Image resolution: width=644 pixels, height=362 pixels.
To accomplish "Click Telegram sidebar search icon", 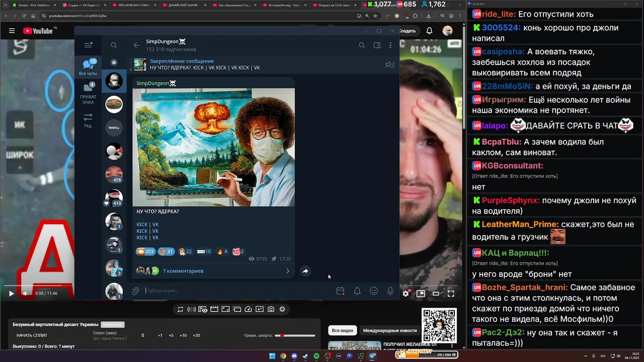I will point(114,45).
